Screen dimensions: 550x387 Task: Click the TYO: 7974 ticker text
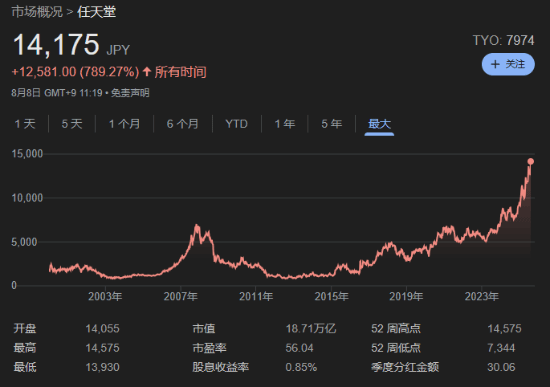(503, 40)
